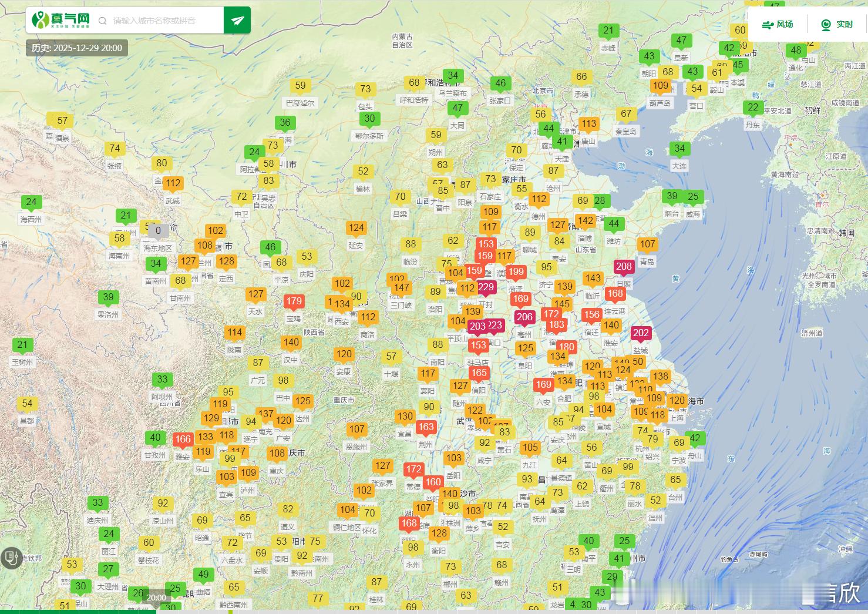Select the 39 AQI pin above 果洛州
868x614 pixels.
pos(108,298)
